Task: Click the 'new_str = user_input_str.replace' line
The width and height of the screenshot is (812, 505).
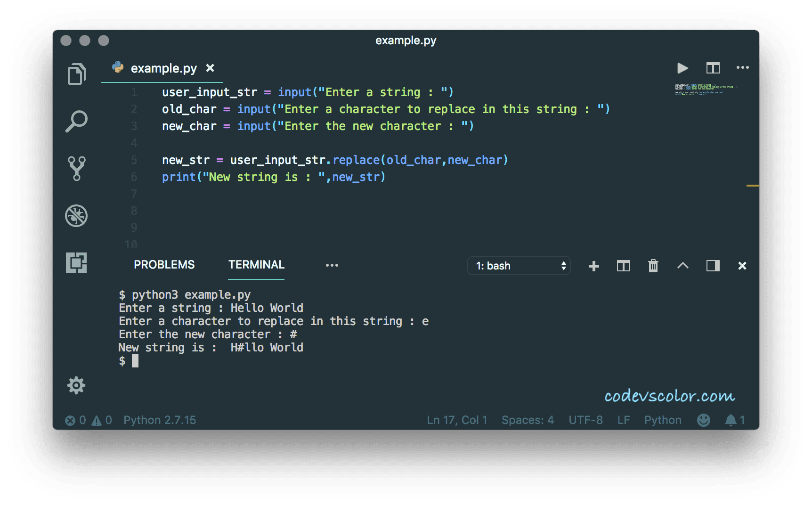Action: [335, 160]
